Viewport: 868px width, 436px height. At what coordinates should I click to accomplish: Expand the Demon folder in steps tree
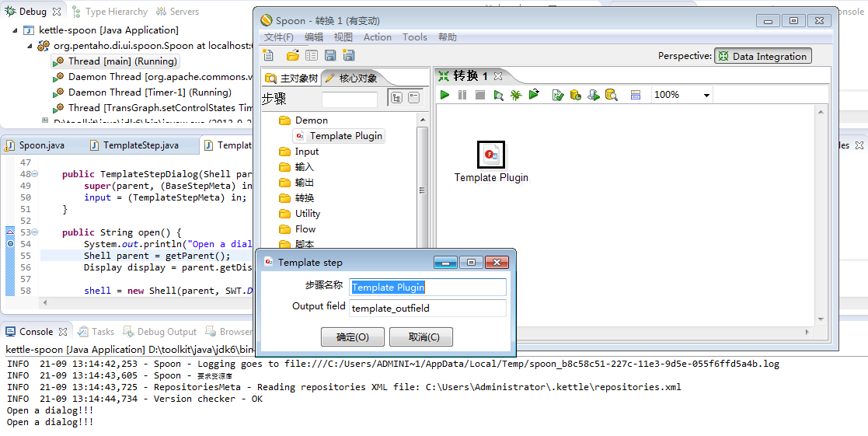(x=303, y=120)
